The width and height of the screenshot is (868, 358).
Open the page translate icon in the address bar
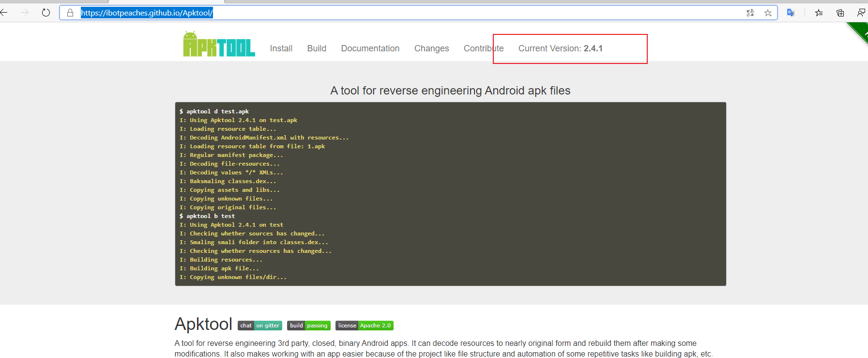pos(750,13)
